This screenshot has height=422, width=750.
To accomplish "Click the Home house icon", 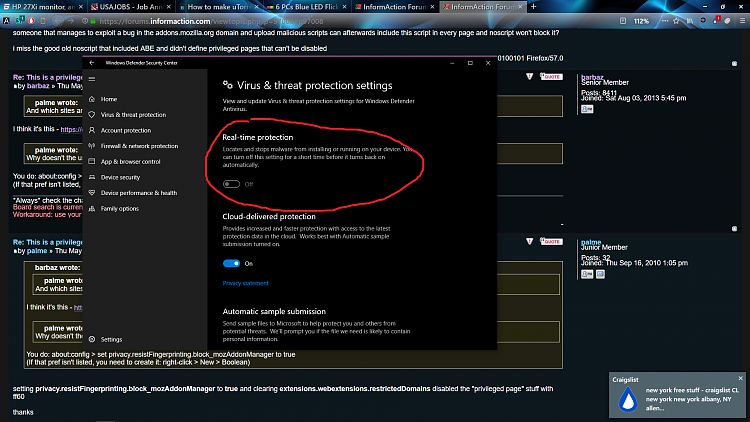I will [x=92, y=99].
